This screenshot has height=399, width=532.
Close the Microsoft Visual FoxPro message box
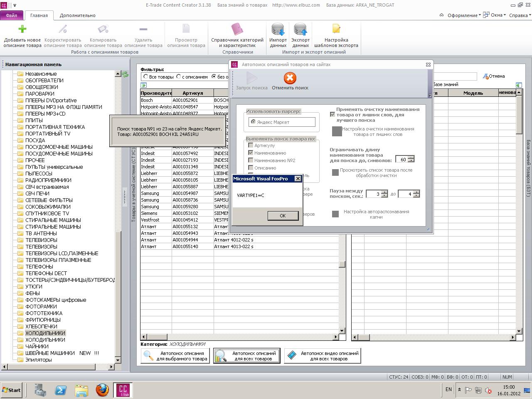click(298, 179)
